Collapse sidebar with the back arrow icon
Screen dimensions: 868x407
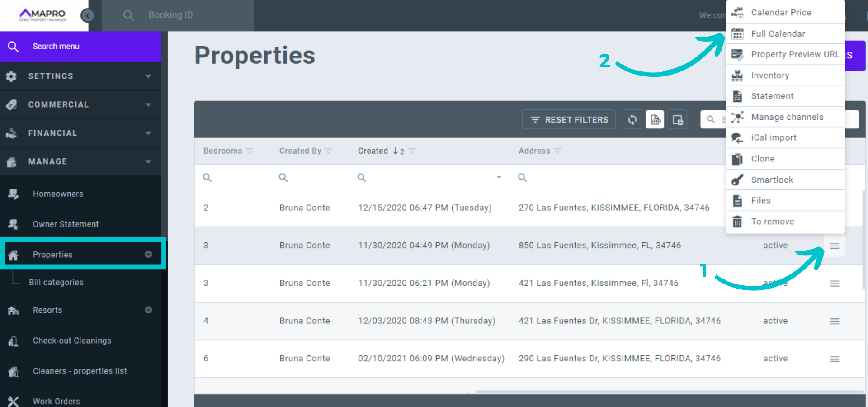(x=87, y=16)
